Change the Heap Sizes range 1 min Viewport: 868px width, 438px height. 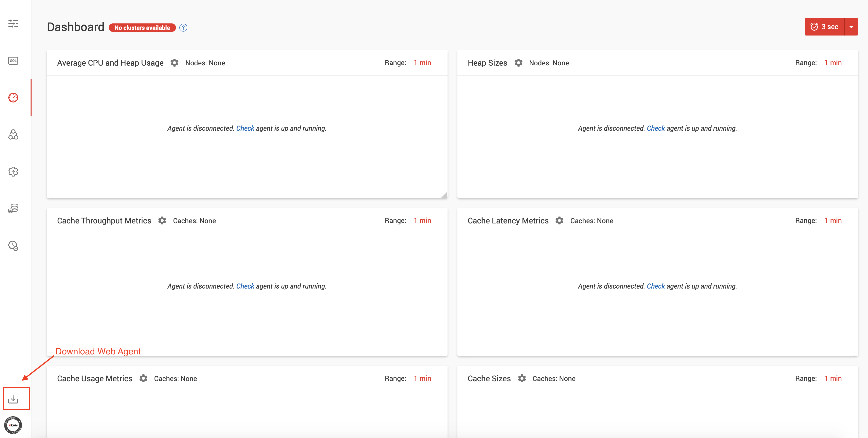pos(833,63)
